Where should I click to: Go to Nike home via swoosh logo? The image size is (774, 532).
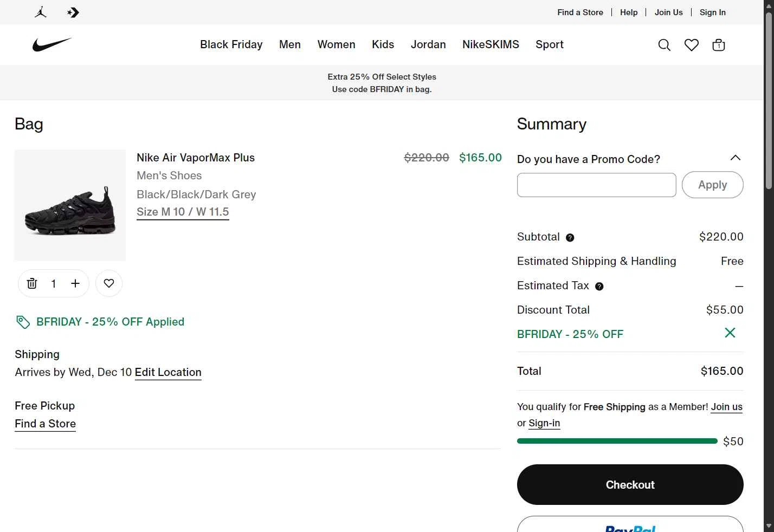[52, 44]
